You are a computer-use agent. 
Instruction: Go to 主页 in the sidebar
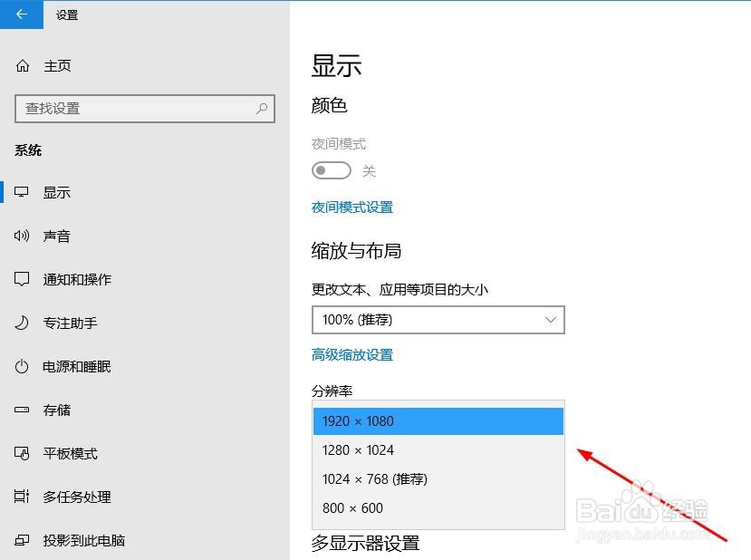point(44,65)
